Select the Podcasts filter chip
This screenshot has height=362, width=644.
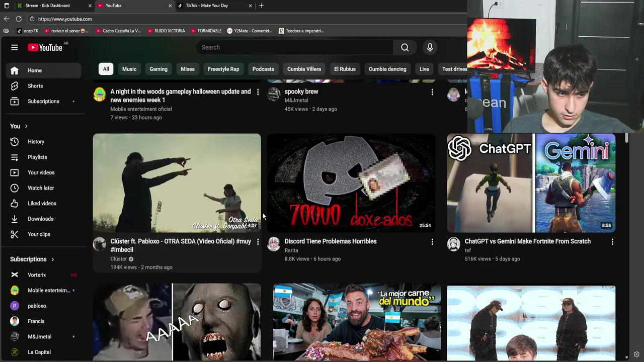[x=263, y=69]
